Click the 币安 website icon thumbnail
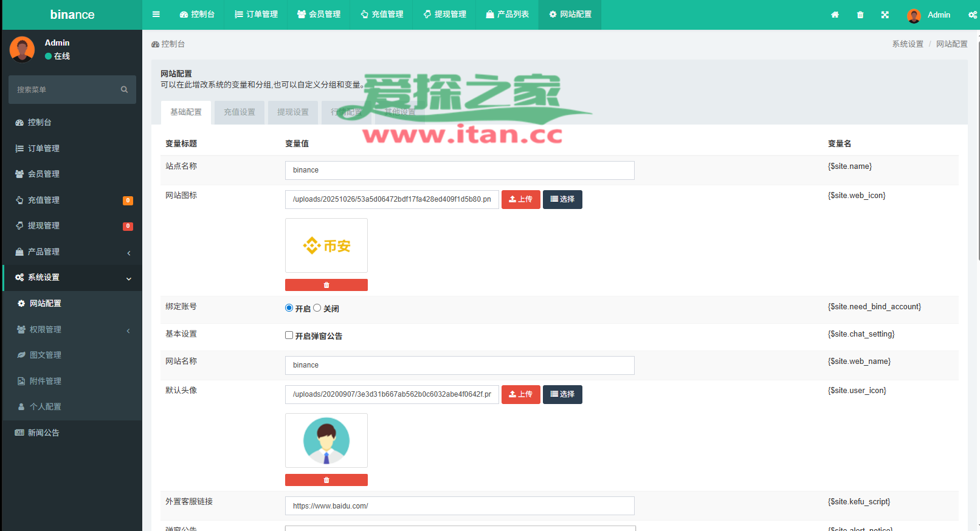980x531 pixels. click(x=326, y=245)
